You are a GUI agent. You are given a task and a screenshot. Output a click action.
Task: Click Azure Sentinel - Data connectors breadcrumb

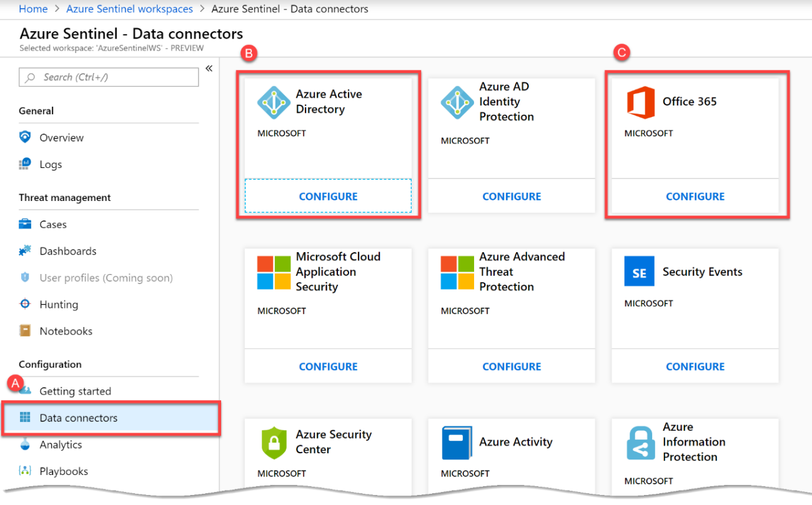coord(290,9)
